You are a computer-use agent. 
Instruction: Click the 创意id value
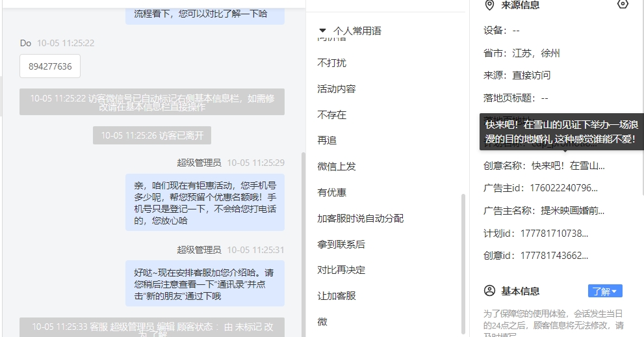(x=554, y=256)
